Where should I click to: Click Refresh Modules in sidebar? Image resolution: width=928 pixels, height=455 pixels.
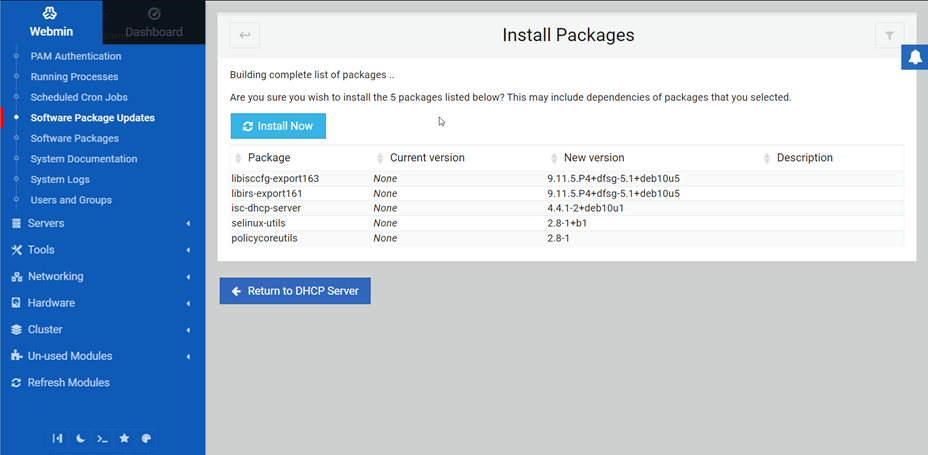(68, 383)
